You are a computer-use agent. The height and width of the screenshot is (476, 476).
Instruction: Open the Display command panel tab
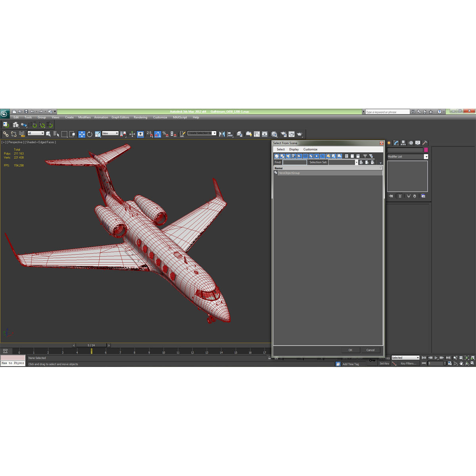(x=418, y=143)
